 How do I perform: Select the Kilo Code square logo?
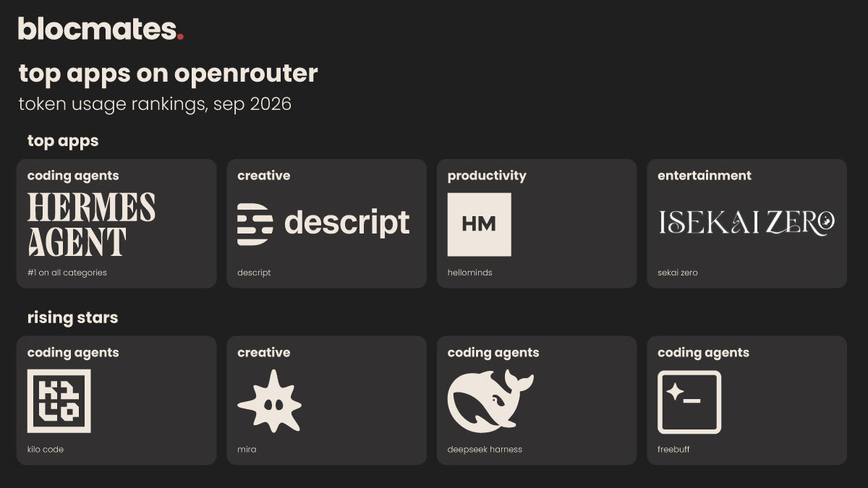pyautogui.click(x=59, y=401)
